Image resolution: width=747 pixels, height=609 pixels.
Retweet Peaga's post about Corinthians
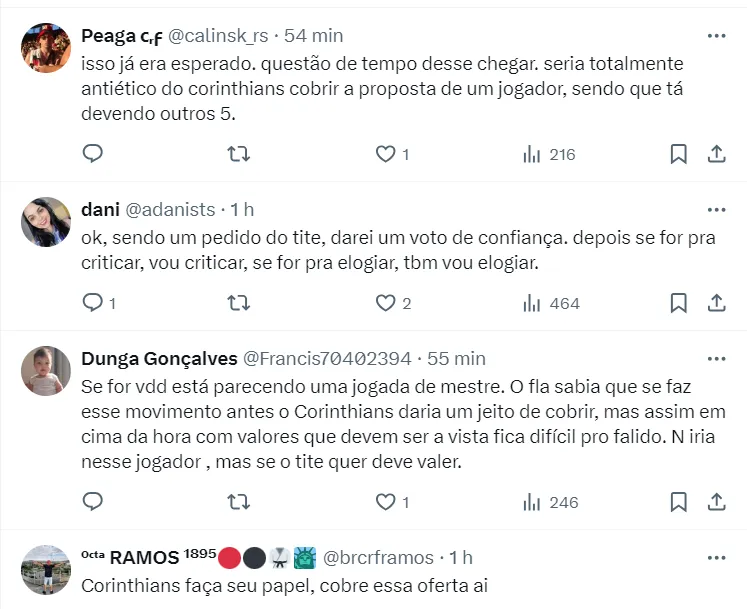(239, 154)
